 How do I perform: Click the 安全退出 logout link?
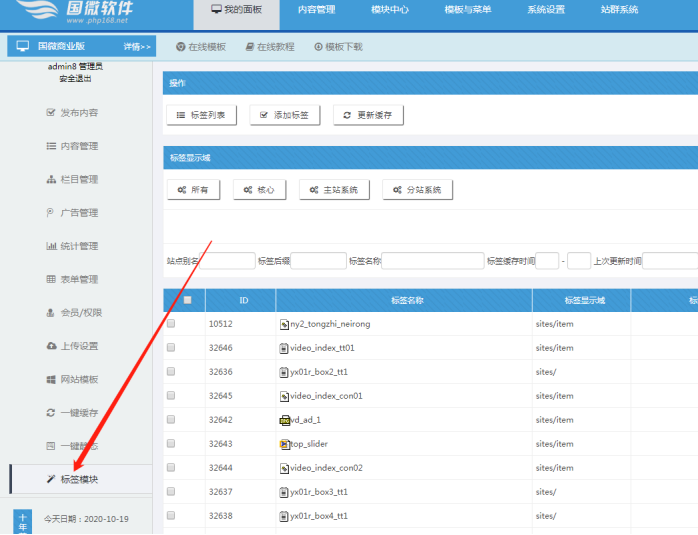tap(76, 78)
